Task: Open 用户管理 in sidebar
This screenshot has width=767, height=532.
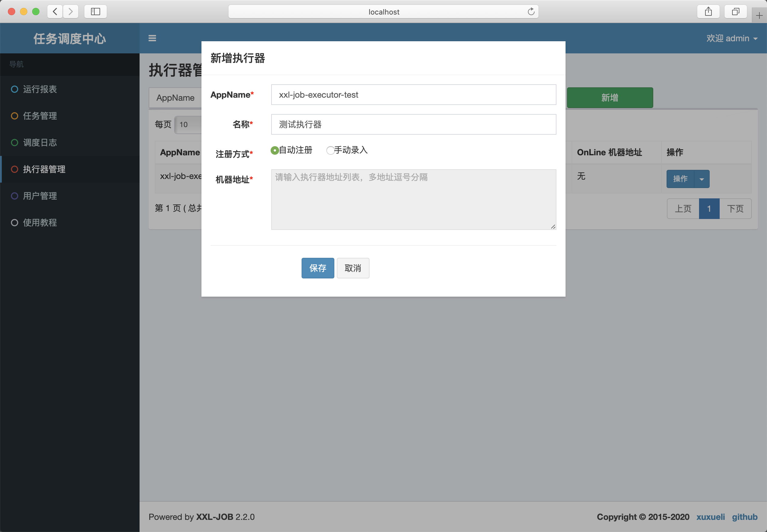Action: point(70,196)
